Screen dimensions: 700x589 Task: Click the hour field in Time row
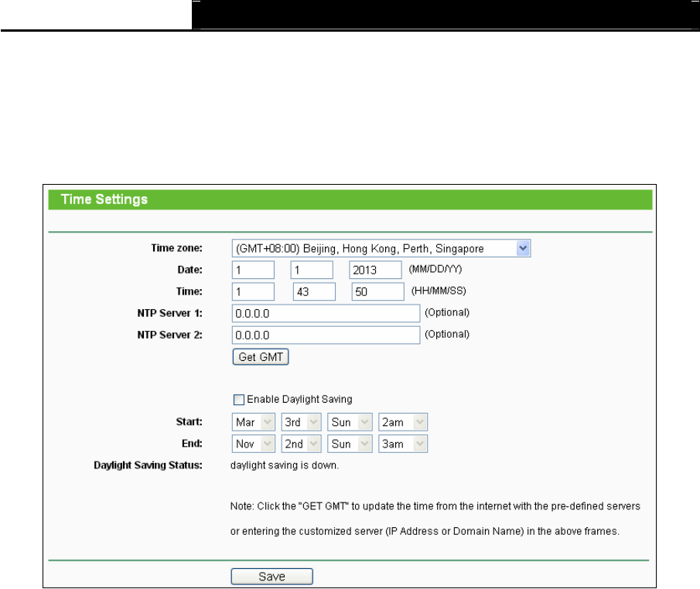click(253, 292)
